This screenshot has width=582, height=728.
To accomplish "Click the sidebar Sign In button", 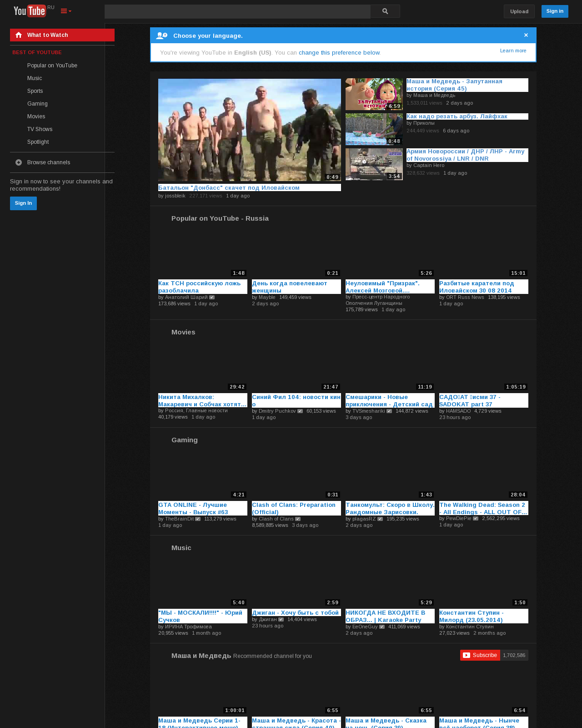I will [x=23, y=203].
